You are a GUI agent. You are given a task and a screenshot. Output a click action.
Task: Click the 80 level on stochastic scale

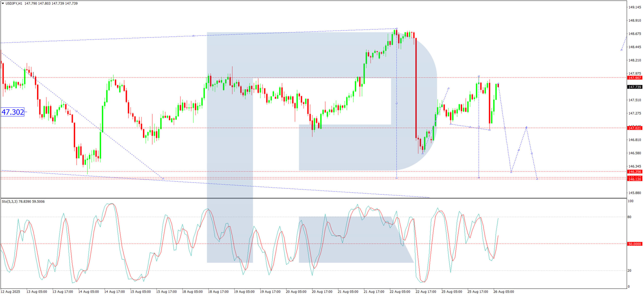point(629,217)
